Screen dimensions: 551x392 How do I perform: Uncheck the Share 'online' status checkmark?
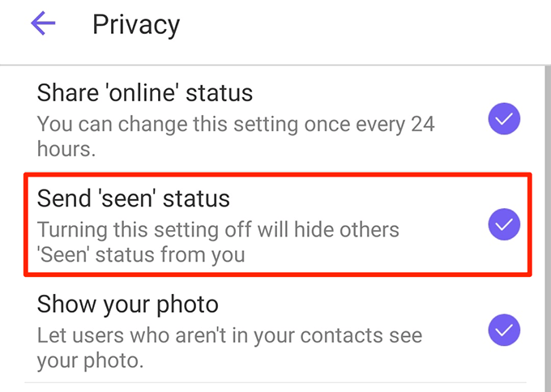(x=504, y=121)
